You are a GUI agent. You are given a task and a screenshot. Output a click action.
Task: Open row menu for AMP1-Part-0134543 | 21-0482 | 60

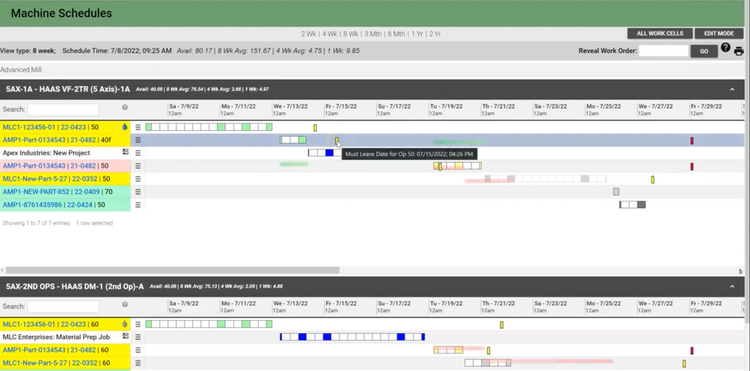click(x=138, y=350)
